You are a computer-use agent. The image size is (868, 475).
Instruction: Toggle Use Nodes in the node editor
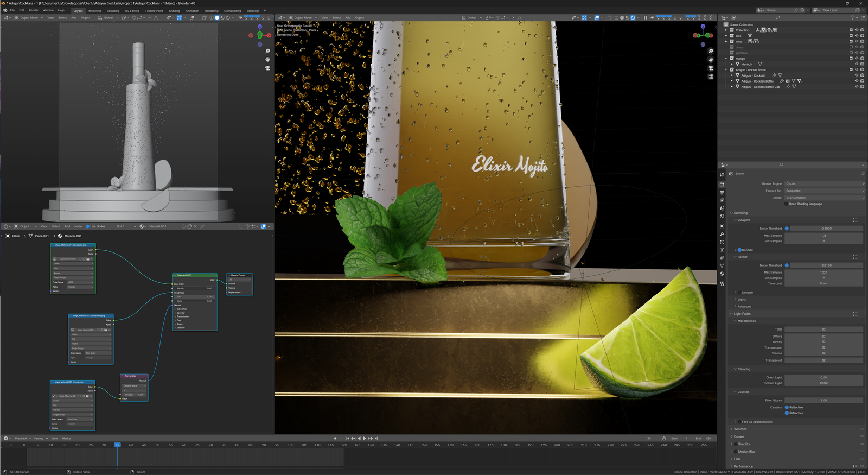[88, 226]
